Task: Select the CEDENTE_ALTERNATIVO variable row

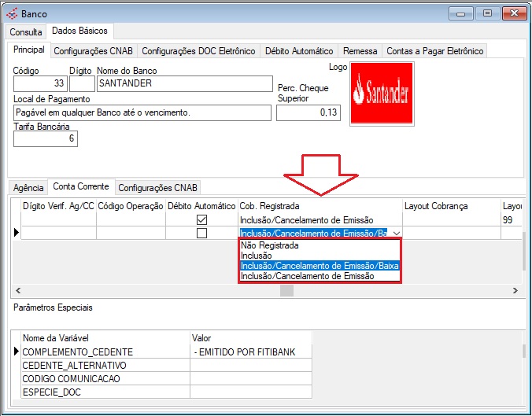Action: pos(75,365)
